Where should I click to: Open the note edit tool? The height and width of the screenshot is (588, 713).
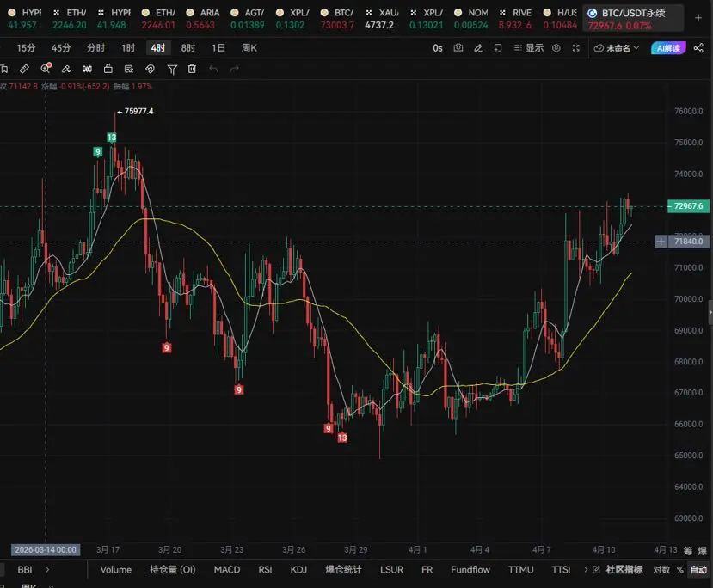click(129, 69)
